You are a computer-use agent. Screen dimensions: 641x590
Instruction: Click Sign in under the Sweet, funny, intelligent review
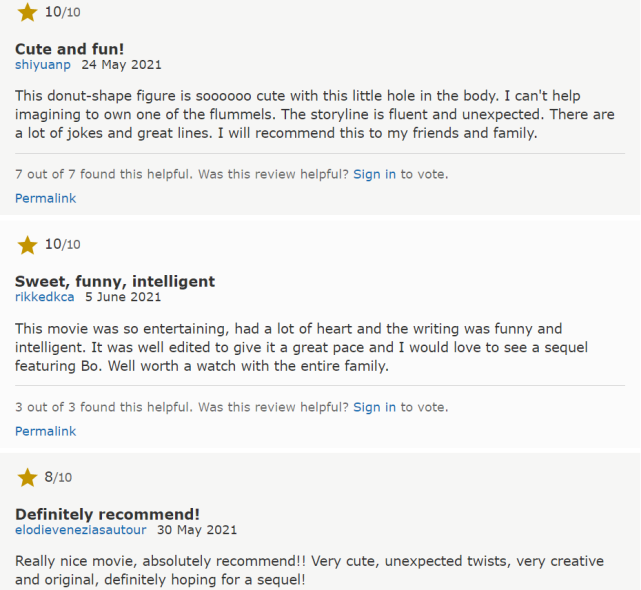(x=375, y=407)
